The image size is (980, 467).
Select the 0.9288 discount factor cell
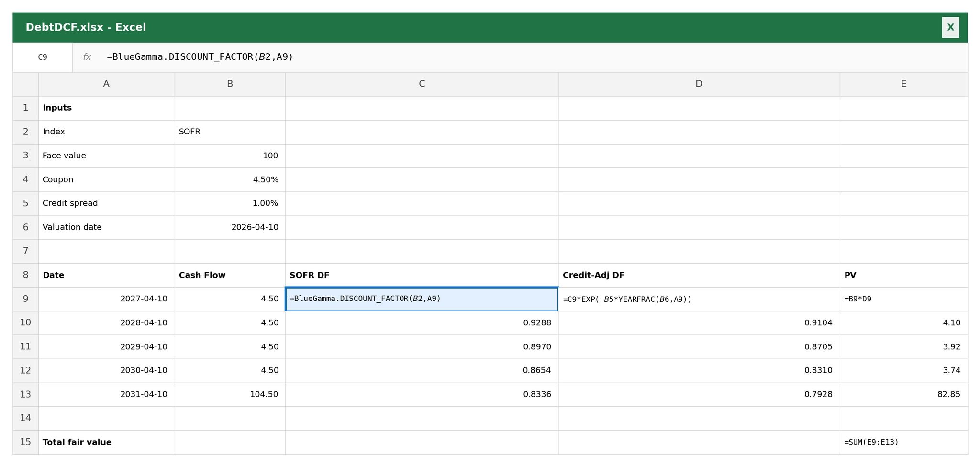422,323
